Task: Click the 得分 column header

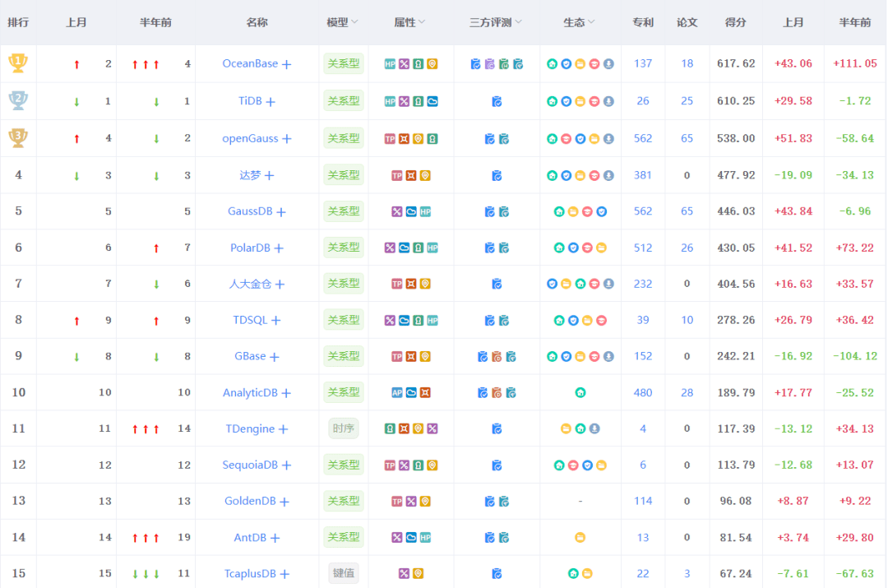Action: (736, 22)
